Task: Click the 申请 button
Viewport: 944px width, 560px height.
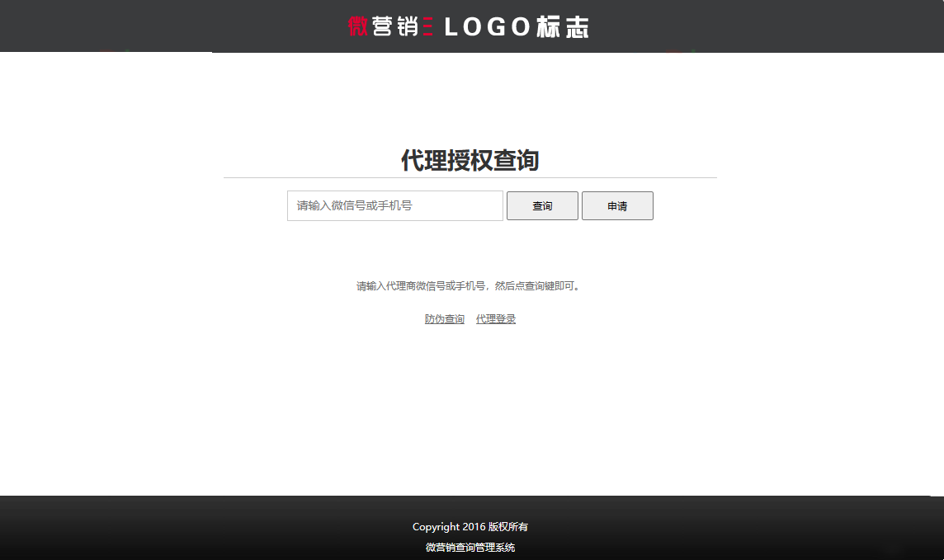Action: pyautogui.click(x=617, y=205)
